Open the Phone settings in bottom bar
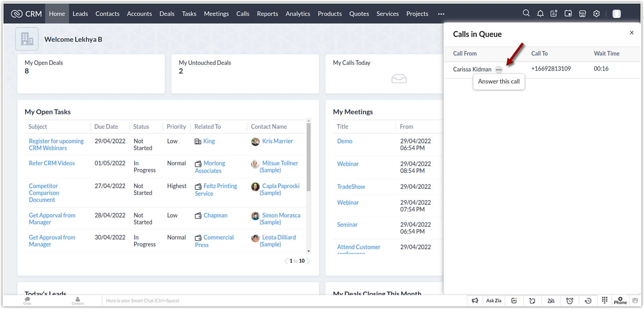 (620, 300)
